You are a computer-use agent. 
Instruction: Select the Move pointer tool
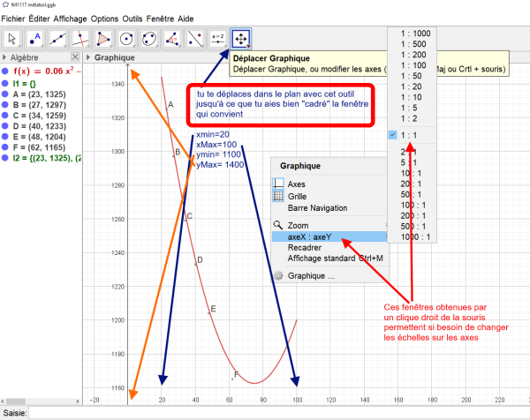pos(13,39)
